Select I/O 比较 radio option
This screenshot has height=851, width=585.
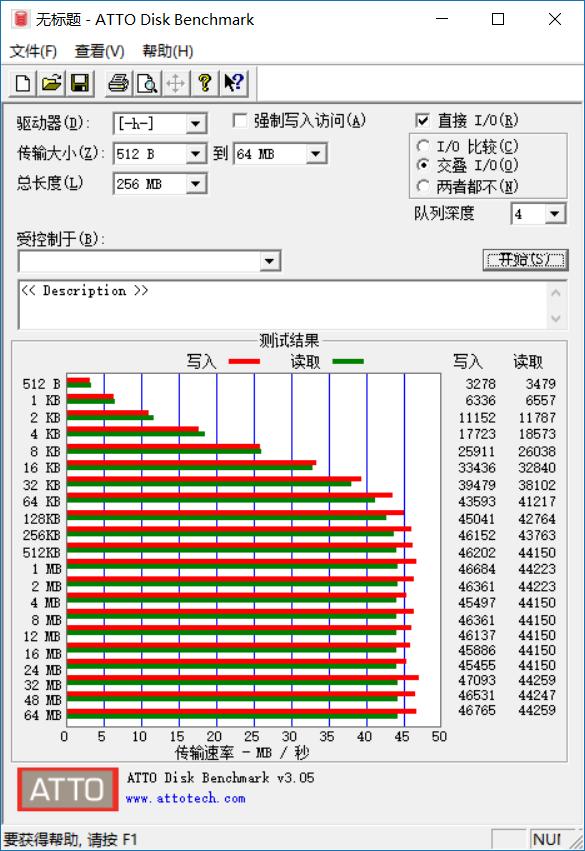(423, 147)
